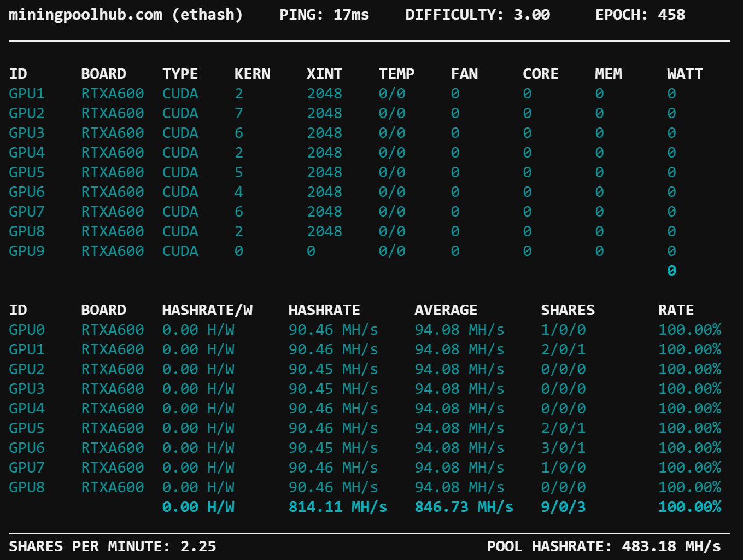Select the WATT column header
The width and height of the screenshot is (743, 560).
pos(685,73)
